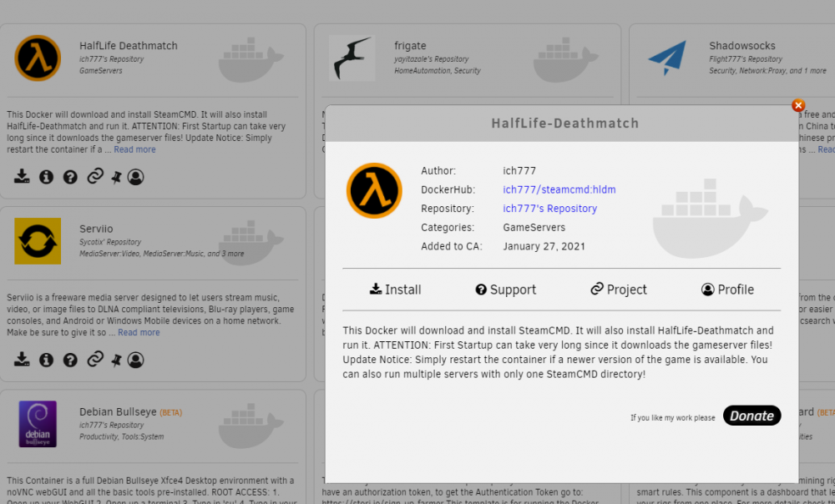The image size is (835, 504).
Task: Close the HalfLife-Deathmatch popup with red X
Action: point(797,105)
